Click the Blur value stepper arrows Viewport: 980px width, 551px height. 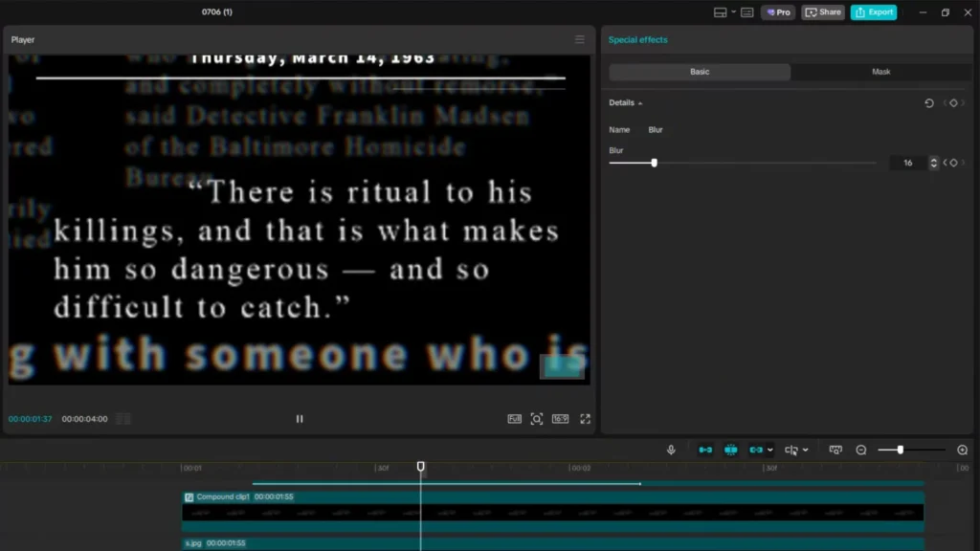pyautogui.click(x=934, y=163)
